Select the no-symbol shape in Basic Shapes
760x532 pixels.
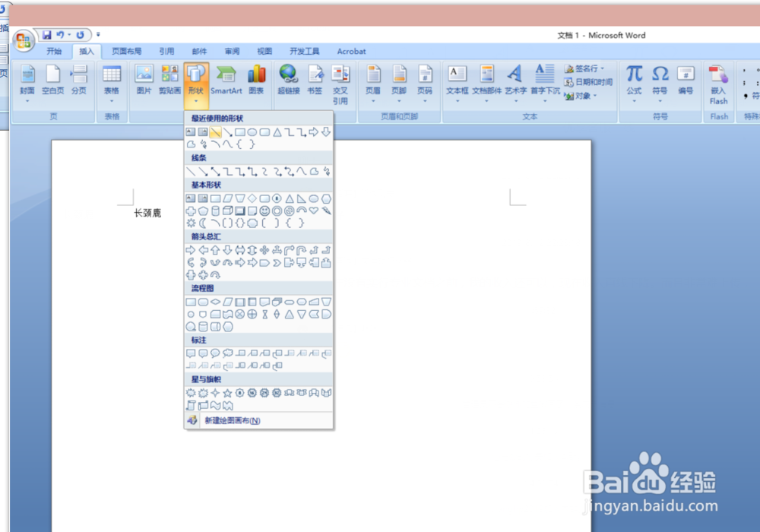[290, 211]
